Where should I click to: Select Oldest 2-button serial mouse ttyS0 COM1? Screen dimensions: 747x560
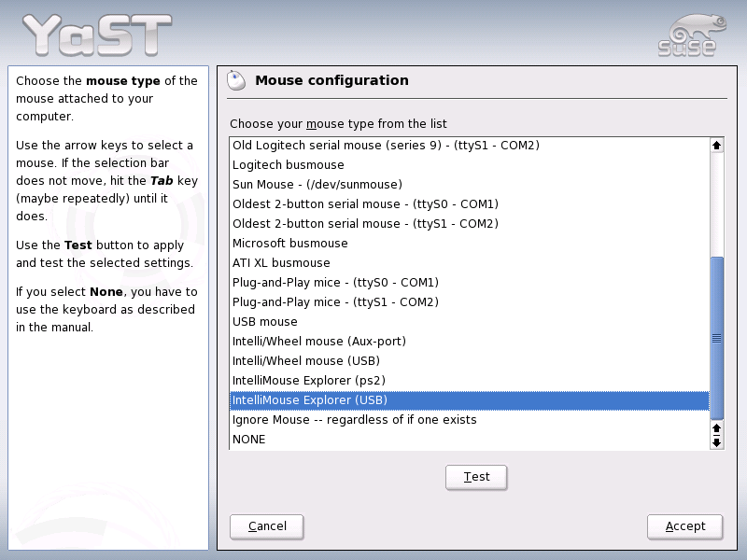point(470,203)
